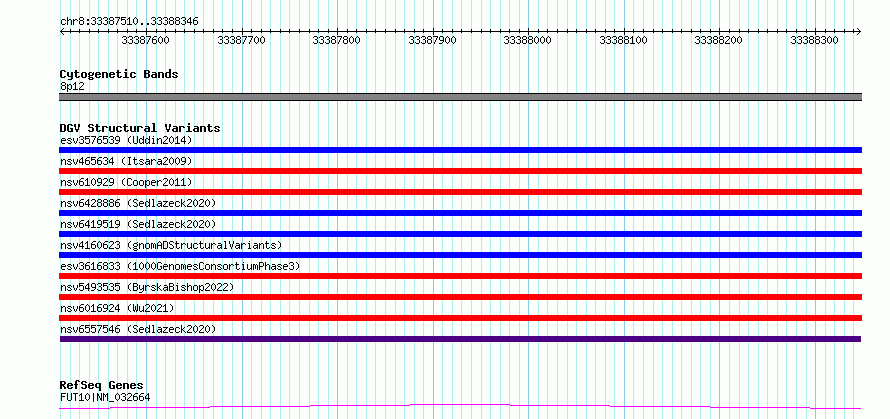Click the 8p12 band label

coord(72,86)
